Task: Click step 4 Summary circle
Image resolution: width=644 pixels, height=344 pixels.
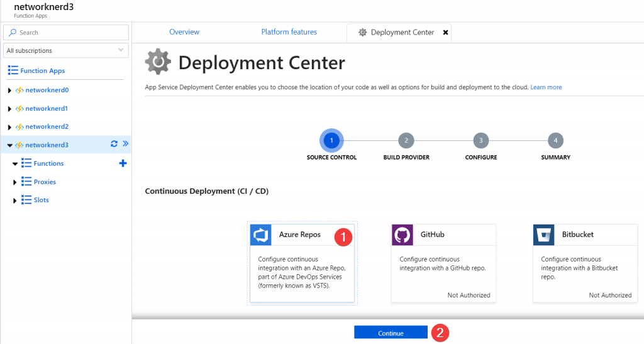Action: [555, 140]
